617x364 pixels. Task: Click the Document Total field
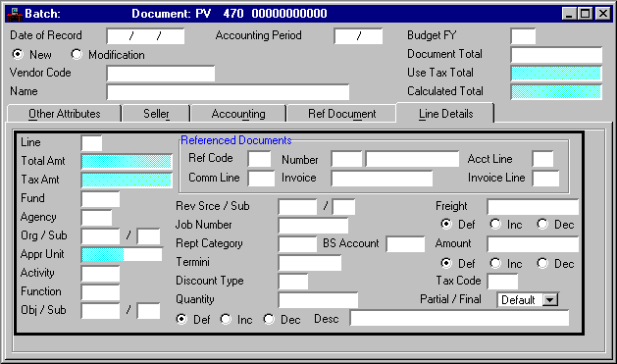[556, 55]
